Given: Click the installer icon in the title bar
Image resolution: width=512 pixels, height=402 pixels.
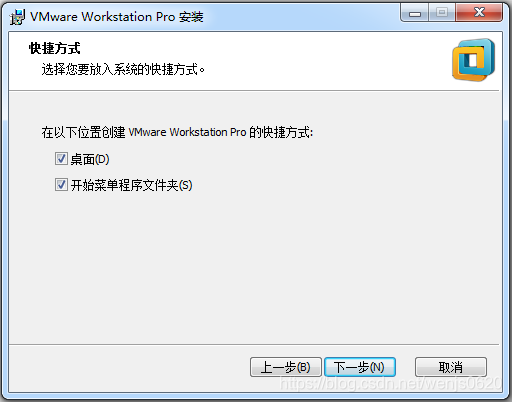Looking at the screenshot, I should [x=17, y=17].
